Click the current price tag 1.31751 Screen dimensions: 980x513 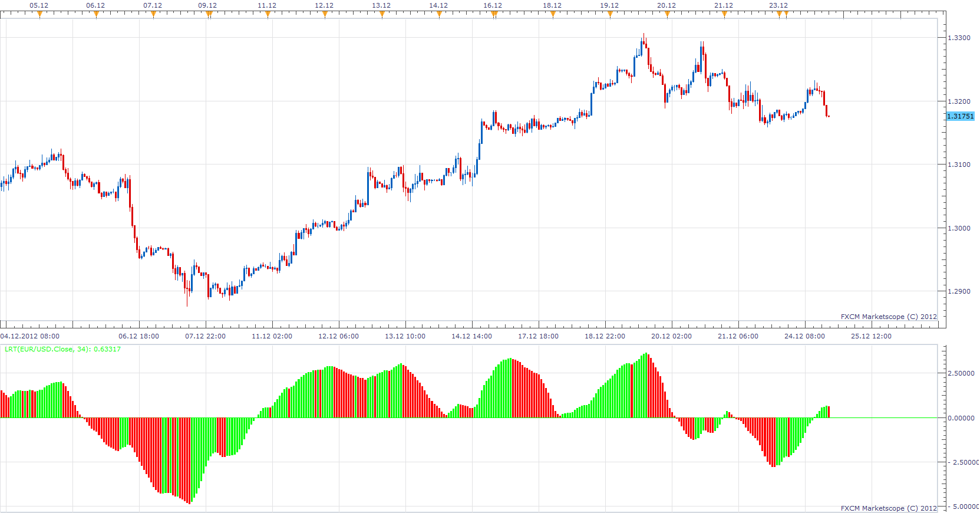pos(961,116)
